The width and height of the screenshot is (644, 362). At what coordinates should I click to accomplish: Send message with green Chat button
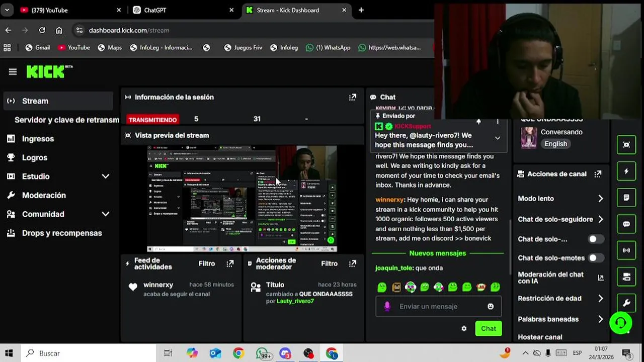(489, 328)
